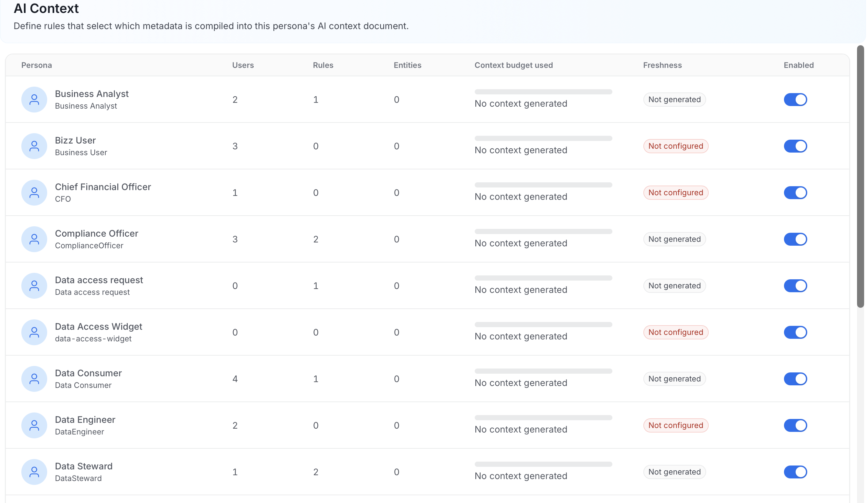The image size is (868, 503).
Task: Click Bizz User's Not configured badge
Action: click(675, 146)
